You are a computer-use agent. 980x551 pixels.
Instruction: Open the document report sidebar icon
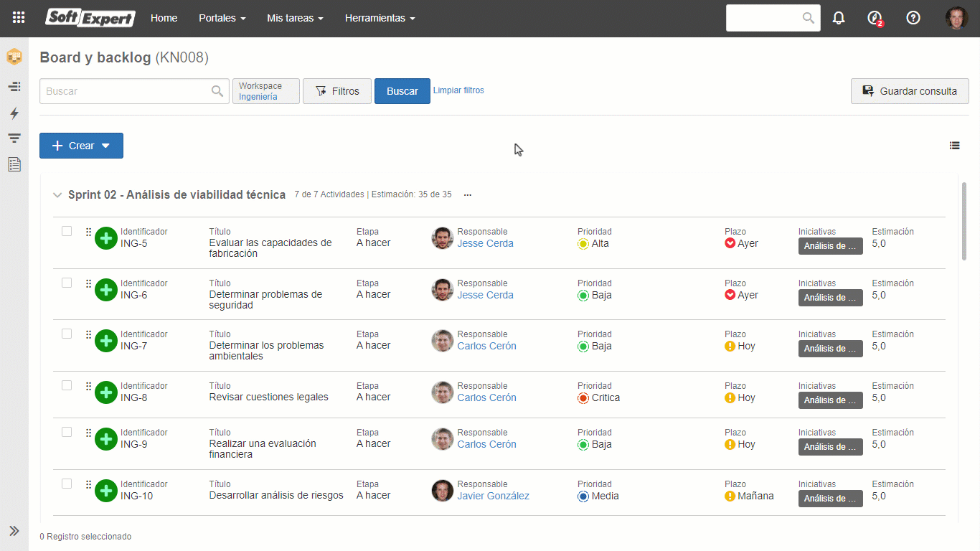14,164
